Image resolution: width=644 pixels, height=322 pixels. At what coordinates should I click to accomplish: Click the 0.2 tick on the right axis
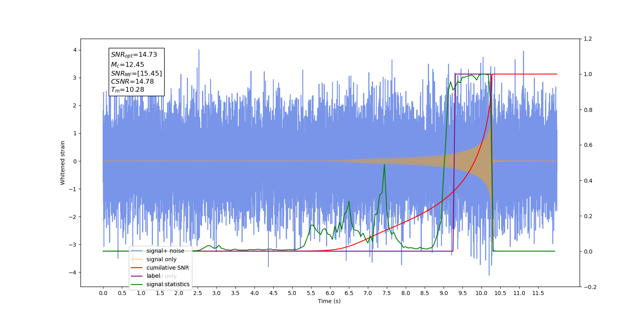(x=588, y=216)
